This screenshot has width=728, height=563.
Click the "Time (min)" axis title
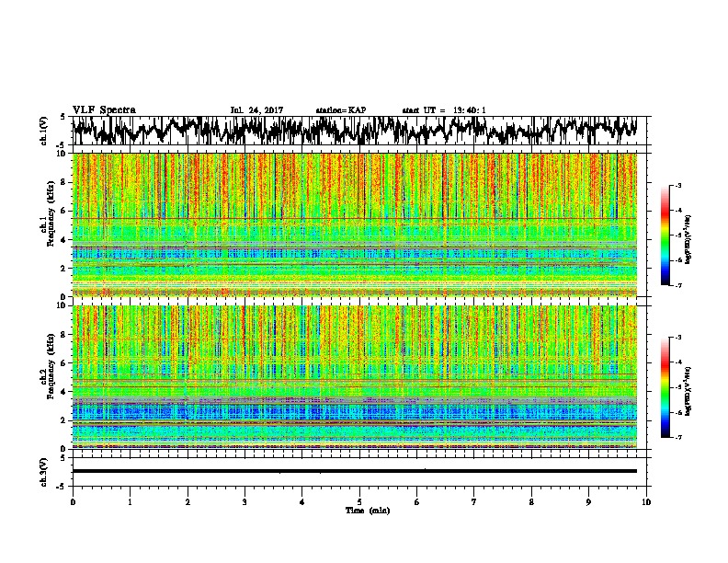[x=368, y=511]
